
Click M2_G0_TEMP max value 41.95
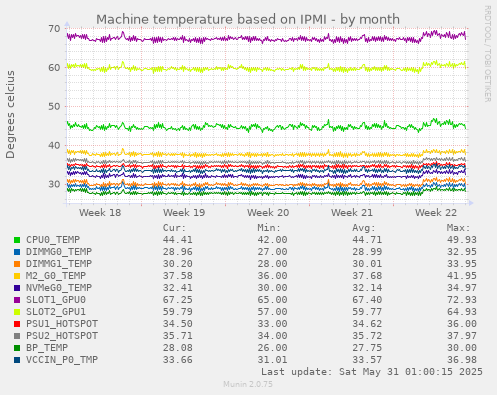(462, 276)
